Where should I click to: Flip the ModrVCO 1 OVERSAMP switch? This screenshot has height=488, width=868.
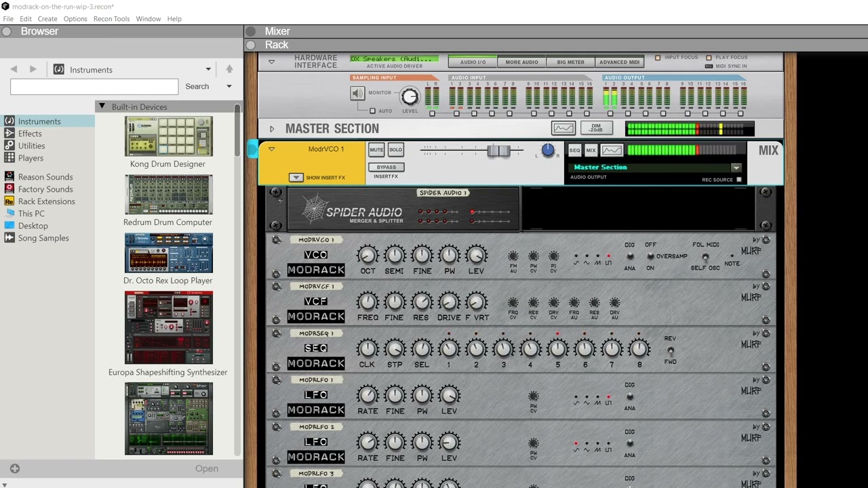click(650, 256)
